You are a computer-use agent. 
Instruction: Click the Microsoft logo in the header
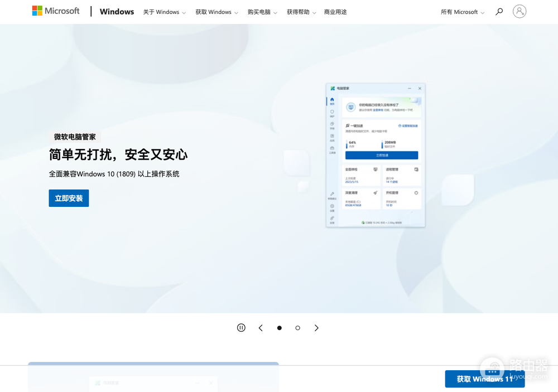point(56,11)
